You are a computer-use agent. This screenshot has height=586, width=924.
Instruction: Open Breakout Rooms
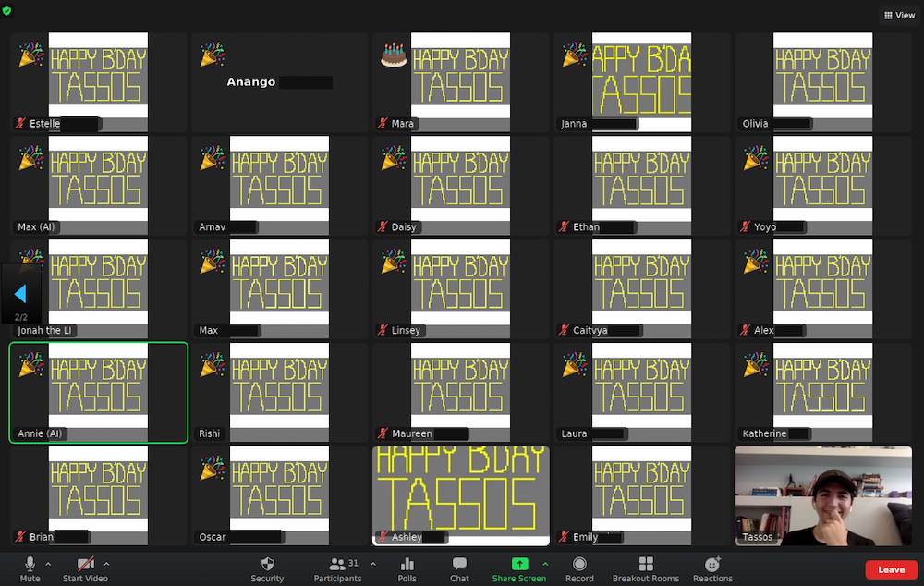(x=645, y=568)
